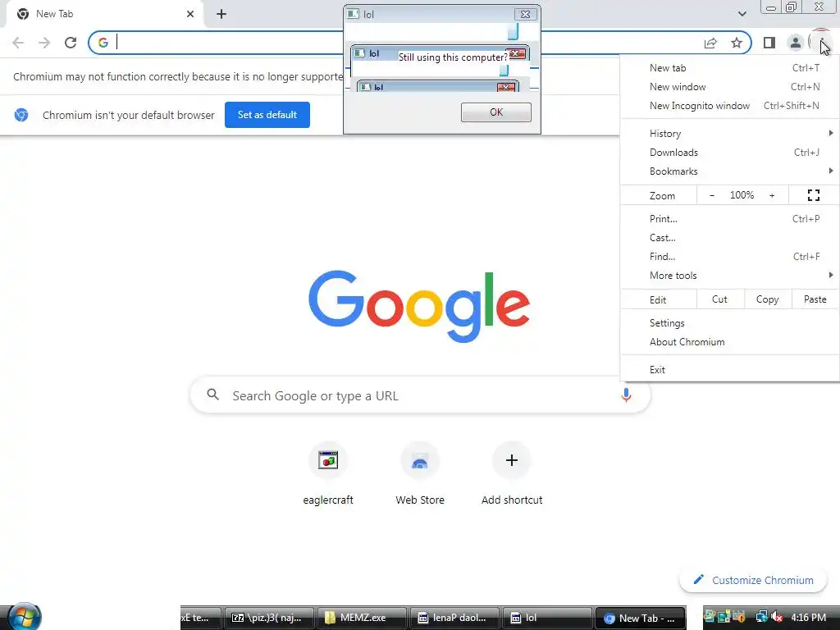840x630 pixels.
Task: Open New Incognito window
Action: pyautogui.click(x=729, y=106)
